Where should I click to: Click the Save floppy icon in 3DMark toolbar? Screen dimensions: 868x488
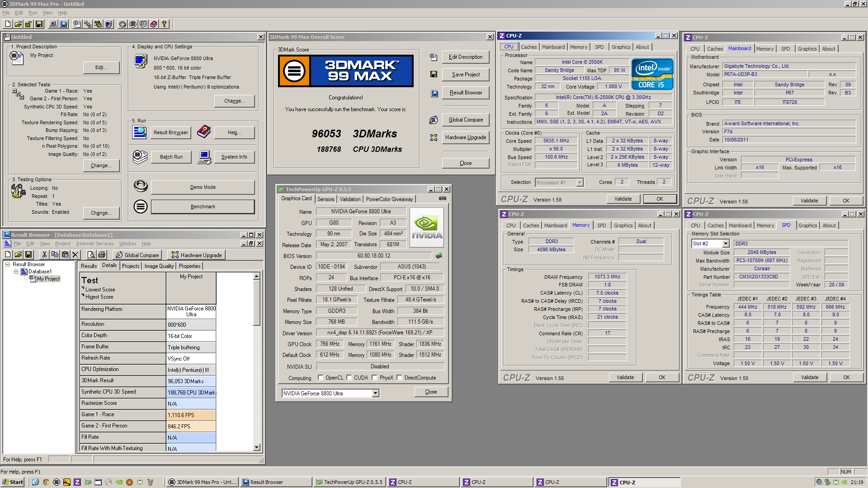point(39,24)
